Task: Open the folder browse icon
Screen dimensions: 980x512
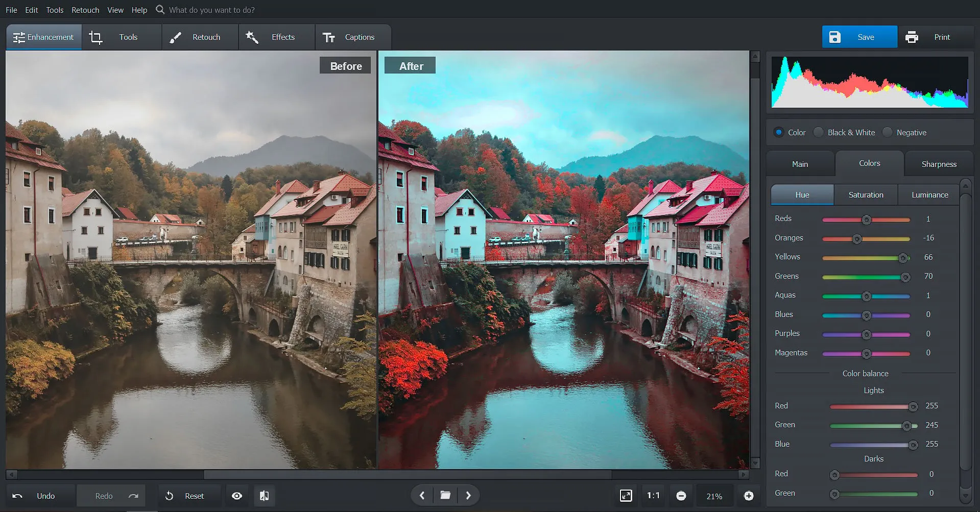Action: click(445, 495)
